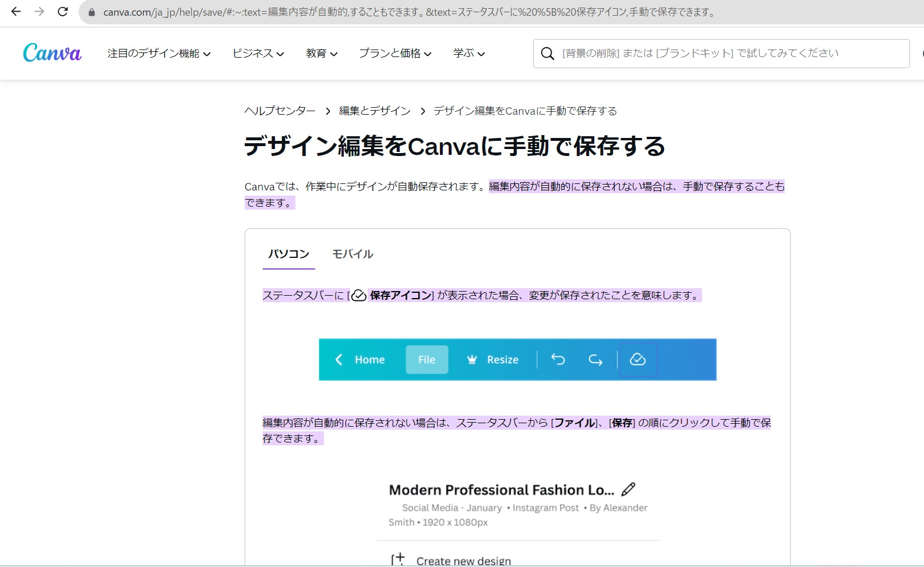This screenshot has width=924, height=567.
Task: Click Home in the banner image
Action: 370,360
